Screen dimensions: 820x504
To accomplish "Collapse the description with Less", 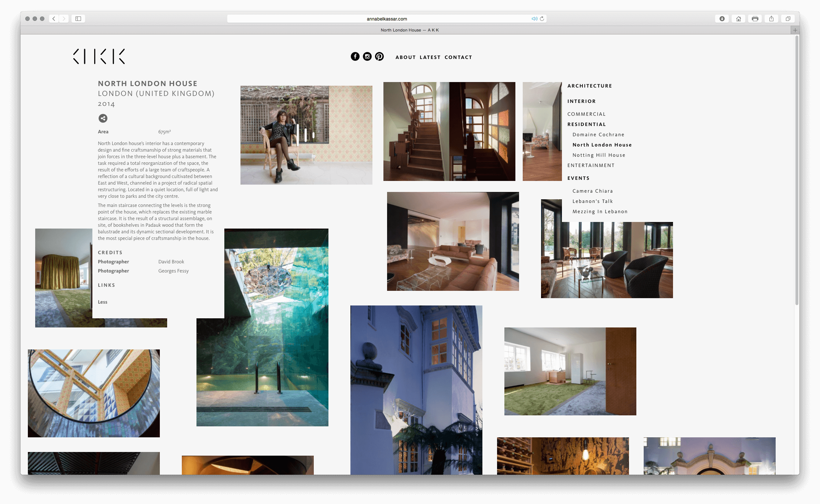I will [102, 302].
